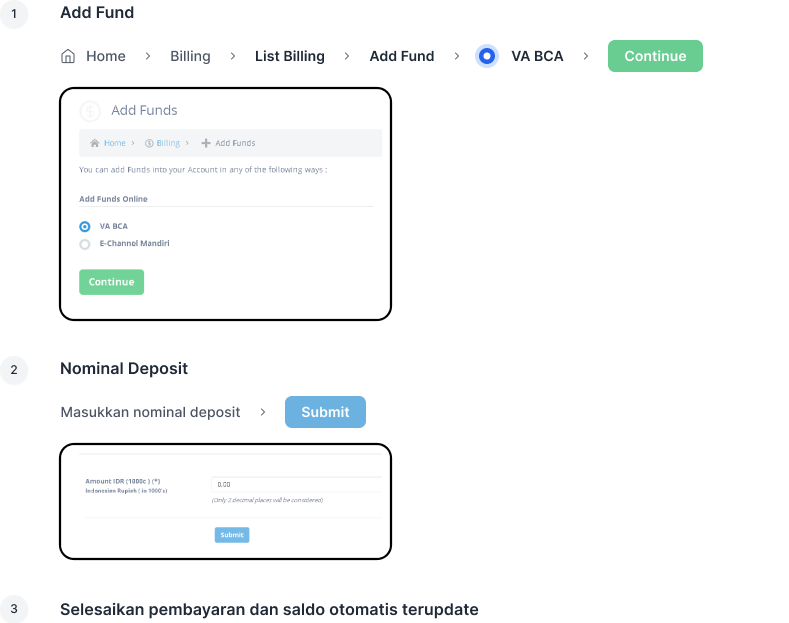Click chevron between Home and Billing
Screen dimensions: 789x623
pyautogui.click(x=148, y=56)
